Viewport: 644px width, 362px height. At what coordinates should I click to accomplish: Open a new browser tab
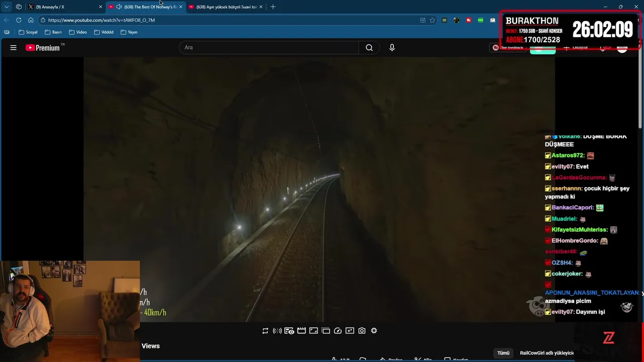273,7
